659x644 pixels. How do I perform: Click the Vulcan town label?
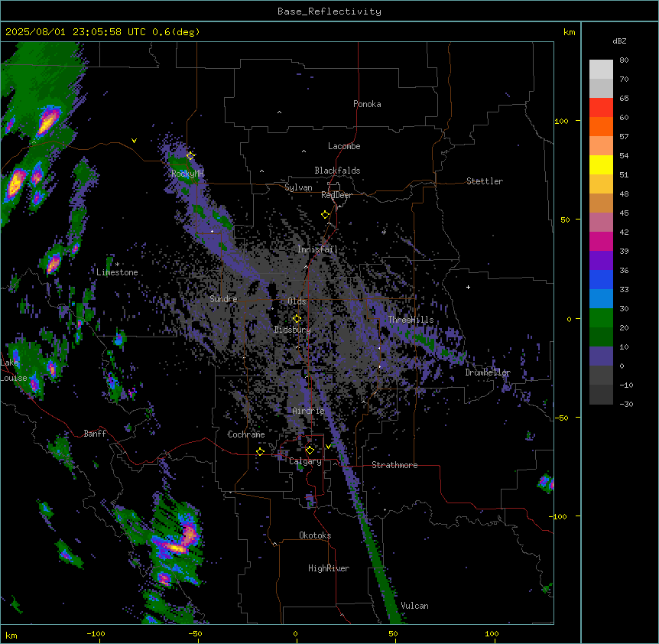[414, 606]
